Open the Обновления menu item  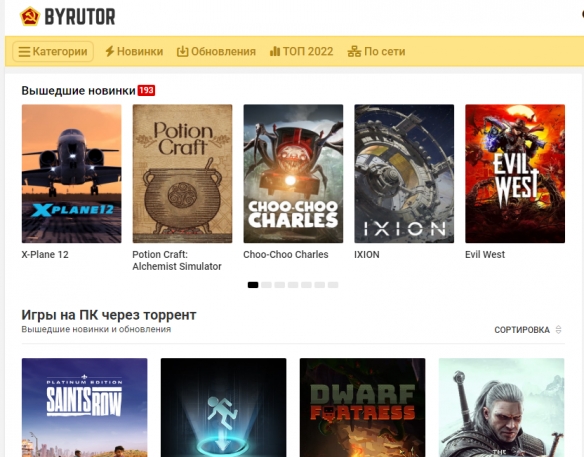click(x=223, y=51)
